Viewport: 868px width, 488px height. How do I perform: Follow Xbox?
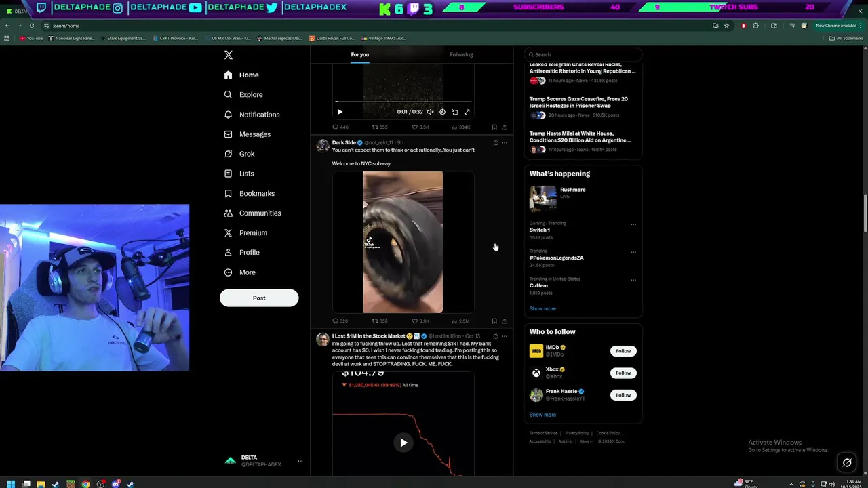[623, 373]
